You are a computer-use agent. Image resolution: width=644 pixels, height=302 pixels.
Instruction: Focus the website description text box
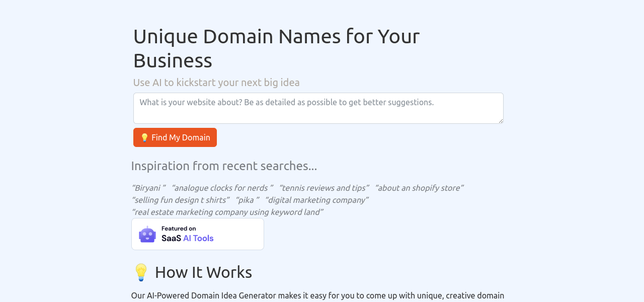tap(318, 108)
